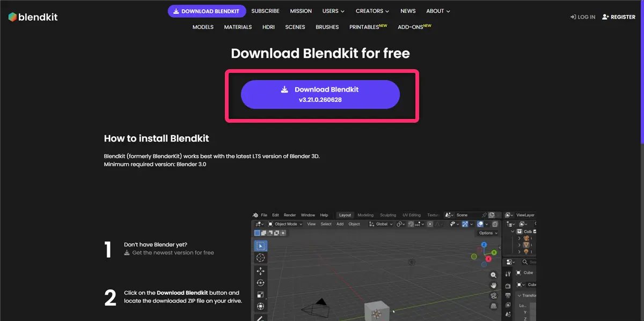Click the Register link
Screen dimensions: 644x321
pyautogui.click(x=619, y=17)
